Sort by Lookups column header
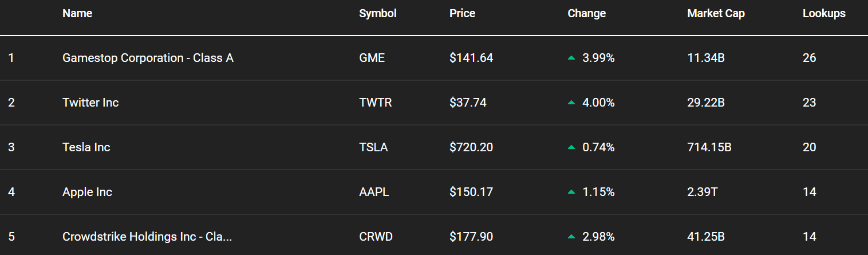 pos(824,13)
